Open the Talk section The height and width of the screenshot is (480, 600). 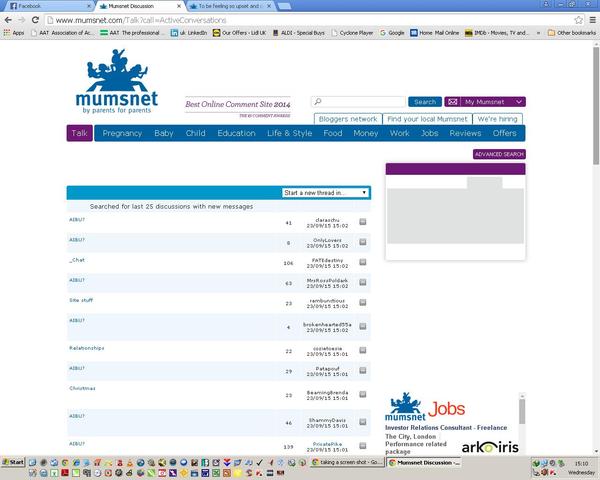[x=80, y=133]
